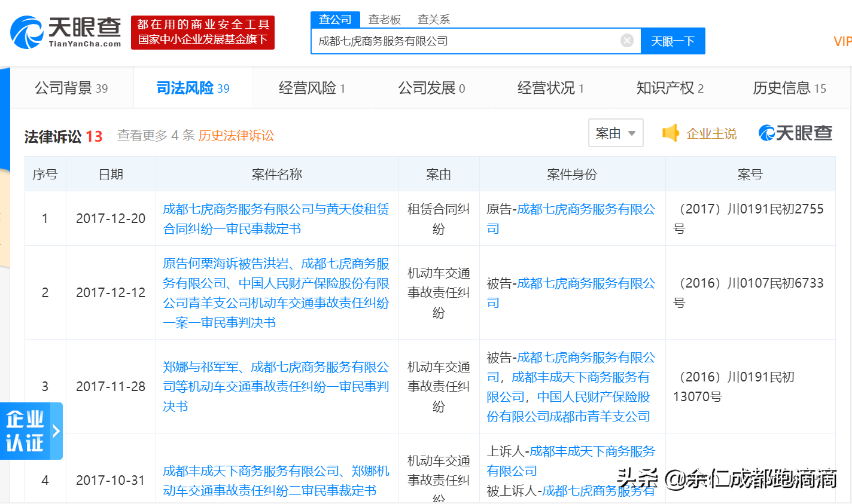Expand the 案由 dropdown arrow above the case list
Viewport: 852px width, 504px height.
tap(632, 134)
